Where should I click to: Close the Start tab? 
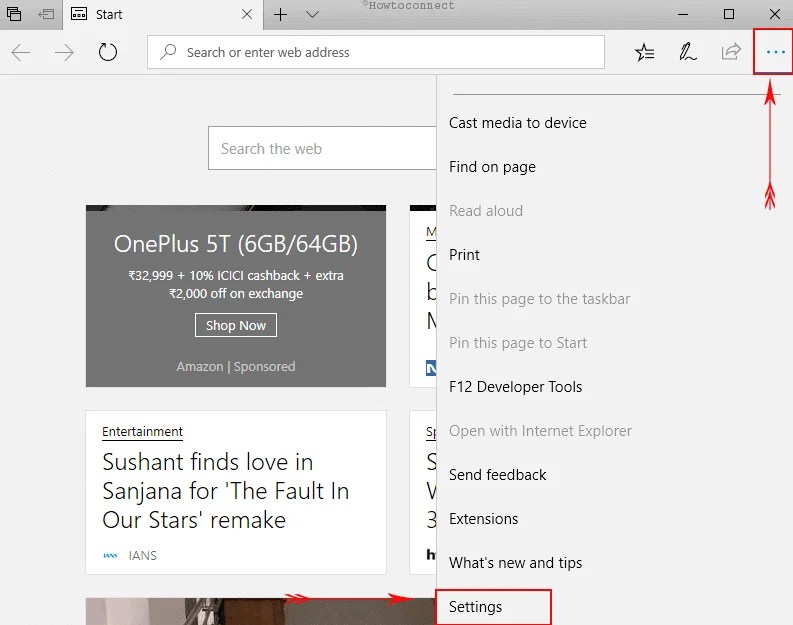point(247,14)
